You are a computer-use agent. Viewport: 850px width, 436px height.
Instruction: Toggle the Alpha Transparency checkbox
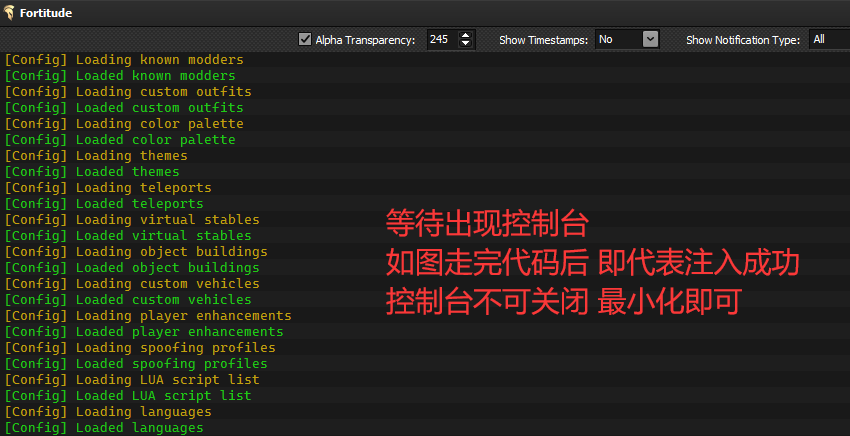[305, 40]
